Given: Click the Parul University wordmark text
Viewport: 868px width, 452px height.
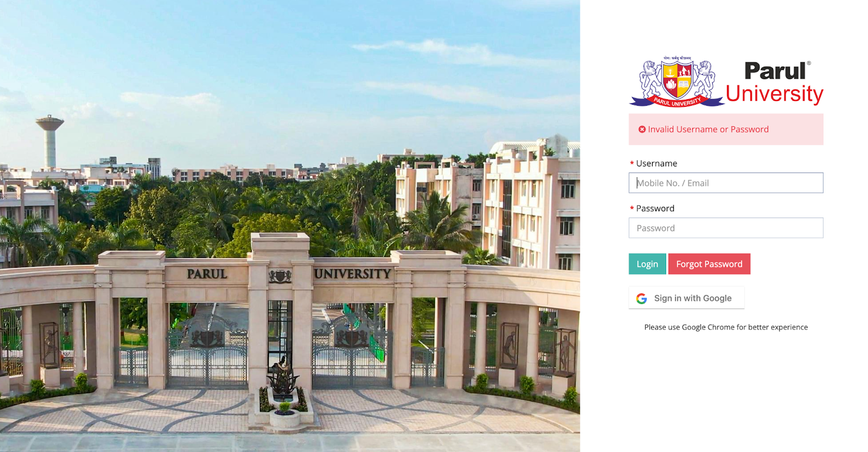Looking at the screenshot, I should point(775,82).
